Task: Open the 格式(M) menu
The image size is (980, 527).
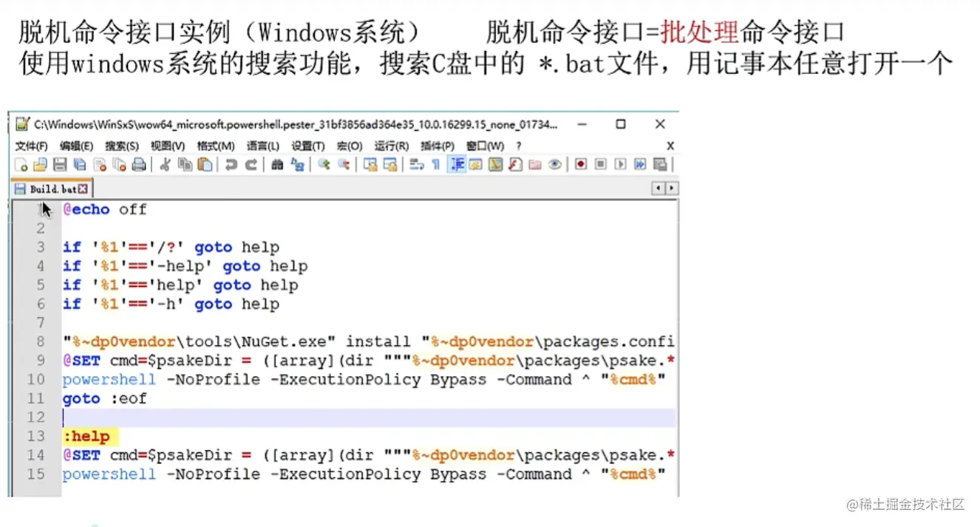Action: pyautogui.click(x=216, y=146)
